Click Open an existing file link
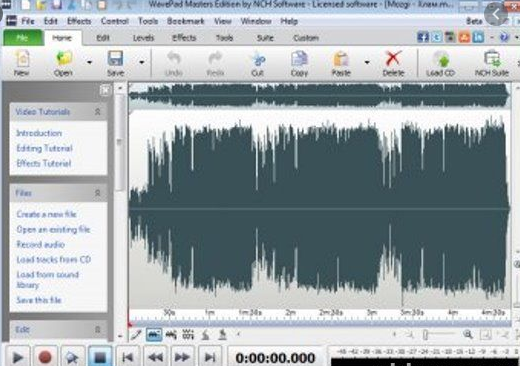The image size is (520, 366). point(53,229)
